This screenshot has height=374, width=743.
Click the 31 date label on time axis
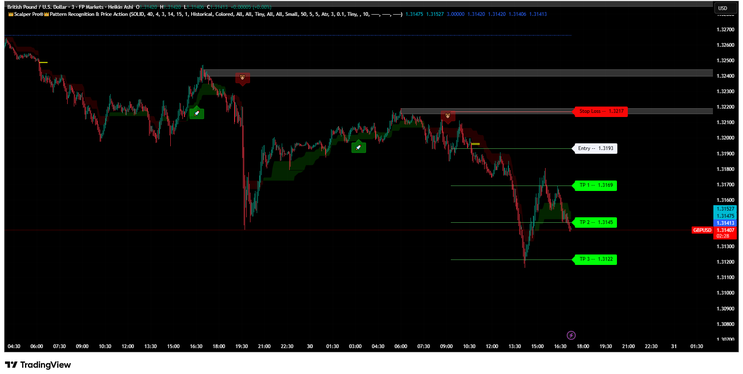click(673, 347)
